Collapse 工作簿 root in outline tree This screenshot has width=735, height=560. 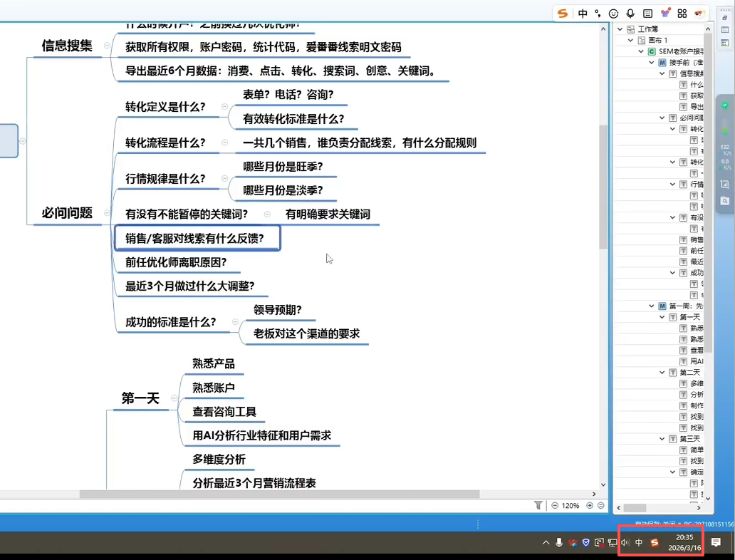tap(620, 29)
